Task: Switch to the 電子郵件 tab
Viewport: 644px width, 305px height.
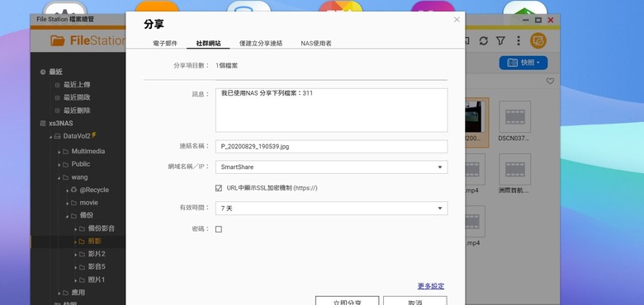Action: (x=165, y=43)
